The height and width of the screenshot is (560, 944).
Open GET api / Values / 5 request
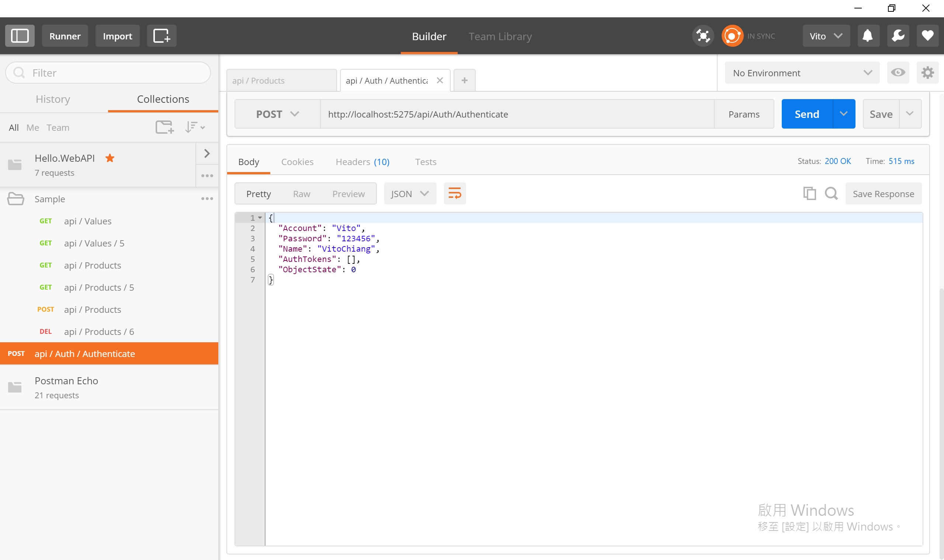click(x=109, y=243)
